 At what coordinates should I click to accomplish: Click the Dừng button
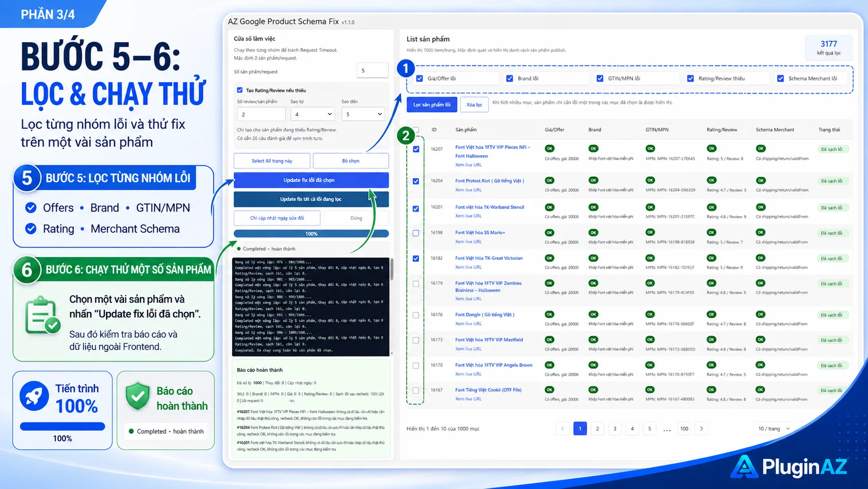(x=356, y=218)
